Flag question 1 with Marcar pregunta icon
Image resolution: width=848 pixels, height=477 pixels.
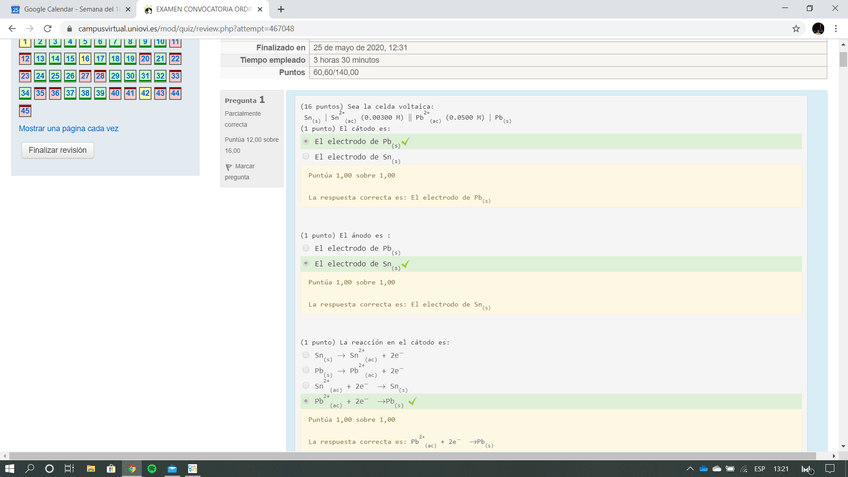point(229,166)
